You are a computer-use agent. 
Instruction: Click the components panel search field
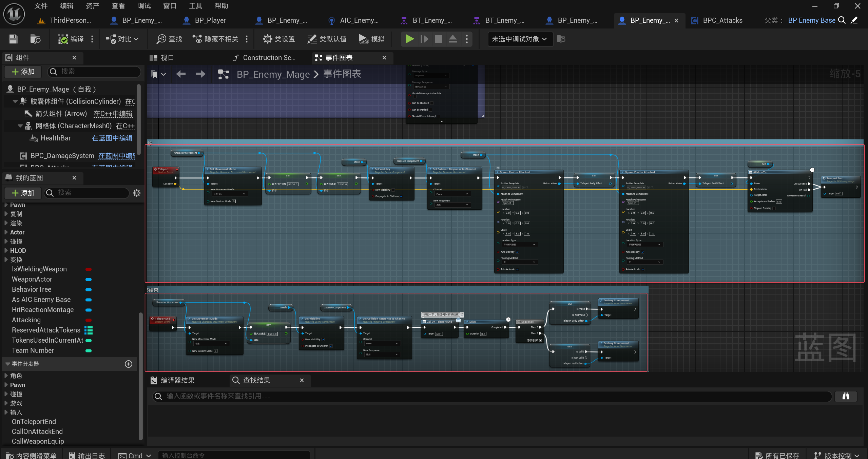pyautogui.click(x=94, y=72)
